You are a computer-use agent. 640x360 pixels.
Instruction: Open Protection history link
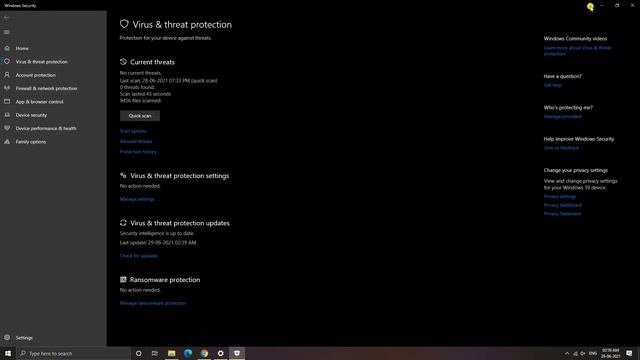[x=138, y=152]
